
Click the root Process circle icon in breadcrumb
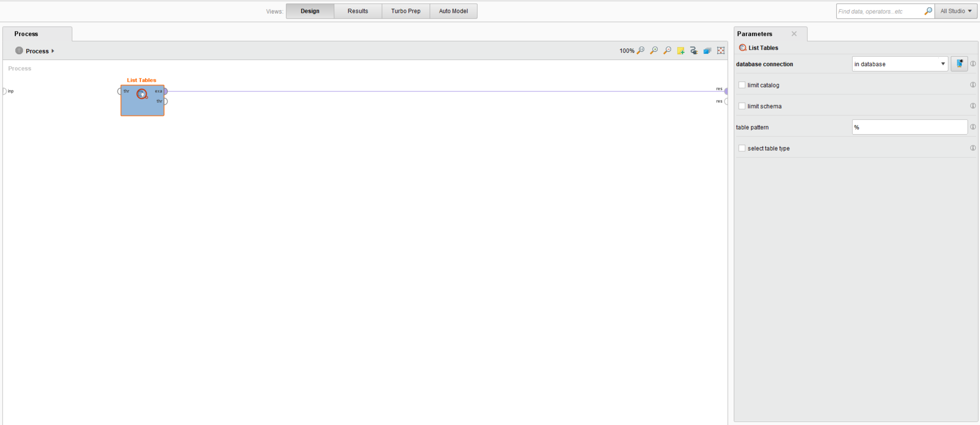(x=19, y=50)
